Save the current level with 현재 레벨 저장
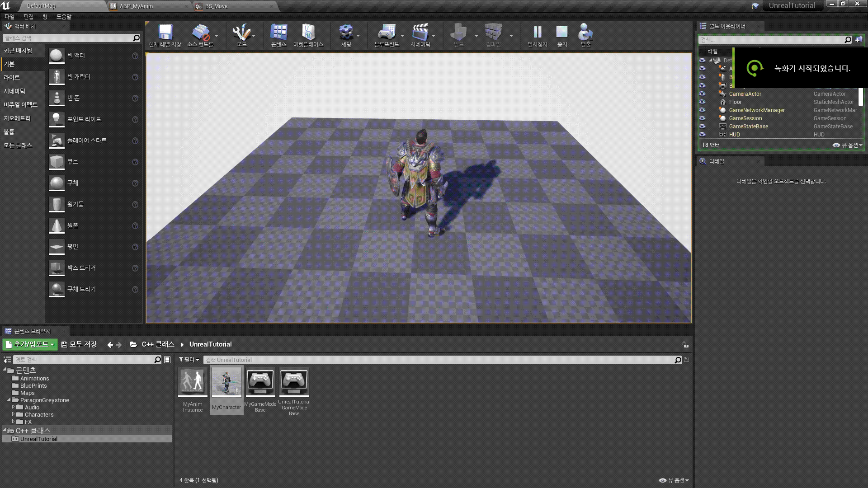This screenshot has width=868, height=488. point(165,35)
